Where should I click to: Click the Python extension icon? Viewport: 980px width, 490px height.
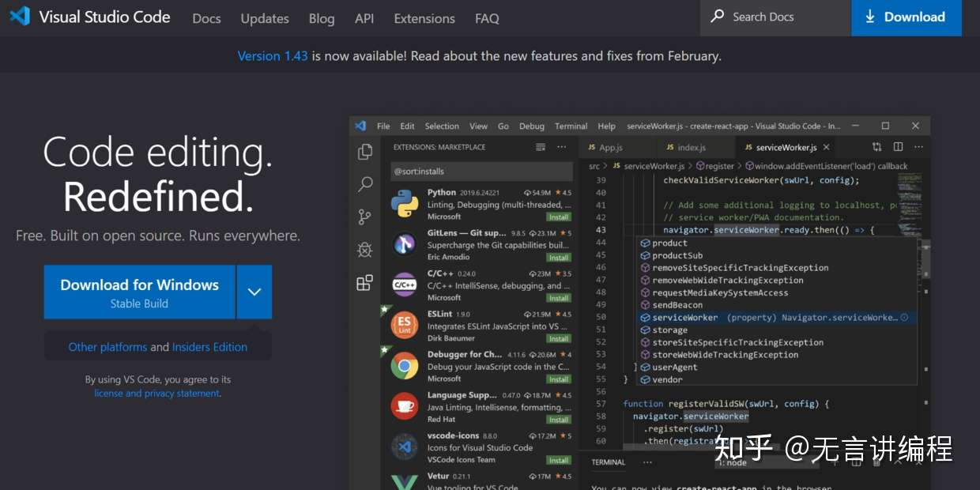click(405, 203)
